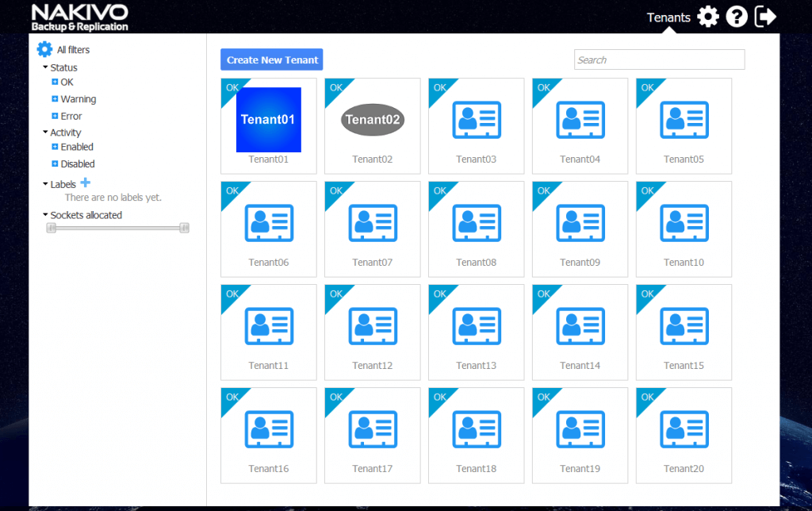Open the Tenant06 card icon
The height and width of the screenshot is (511, 812).
tap(269, 223)
